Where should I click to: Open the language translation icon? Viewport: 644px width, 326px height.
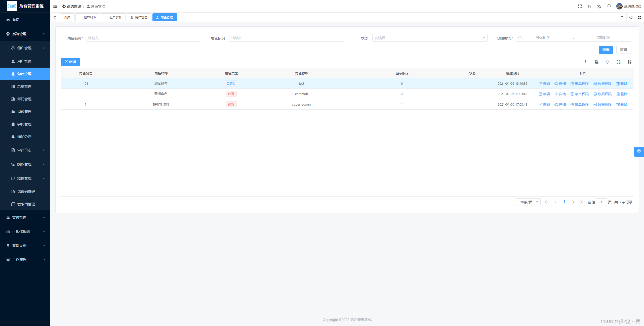coord(599,6)
